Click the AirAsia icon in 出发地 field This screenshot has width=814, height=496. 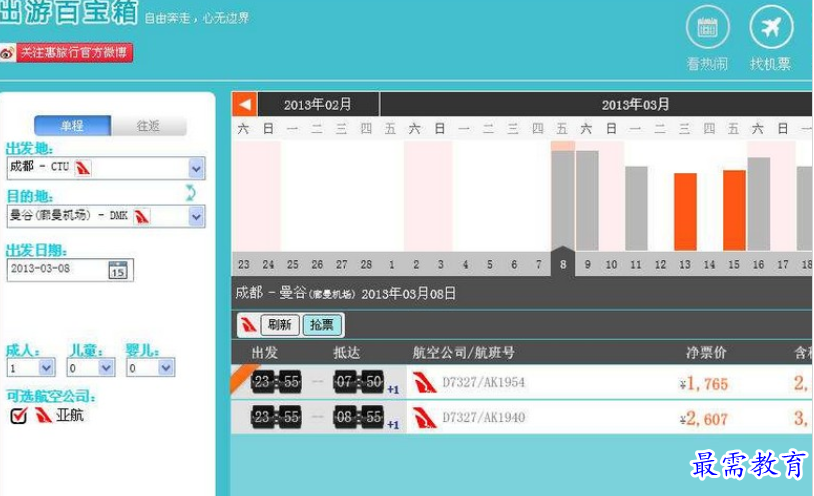click(x=83, y=168)
